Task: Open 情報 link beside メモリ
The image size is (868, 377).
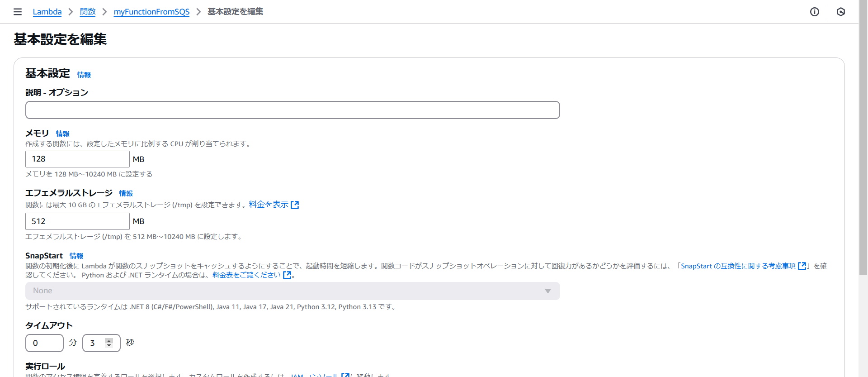Action: pyautogui.click(x=62, y=134)
